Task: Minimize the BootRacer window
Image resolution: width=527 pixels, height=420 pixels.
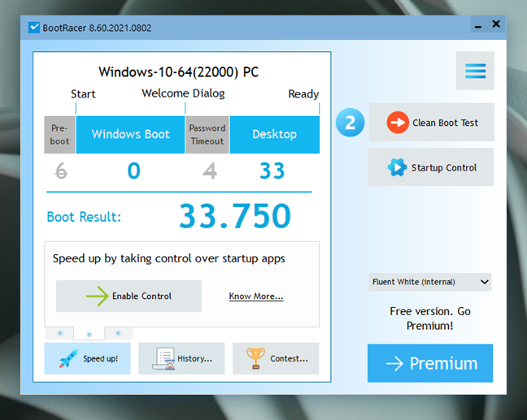Action: click(478, 24)
